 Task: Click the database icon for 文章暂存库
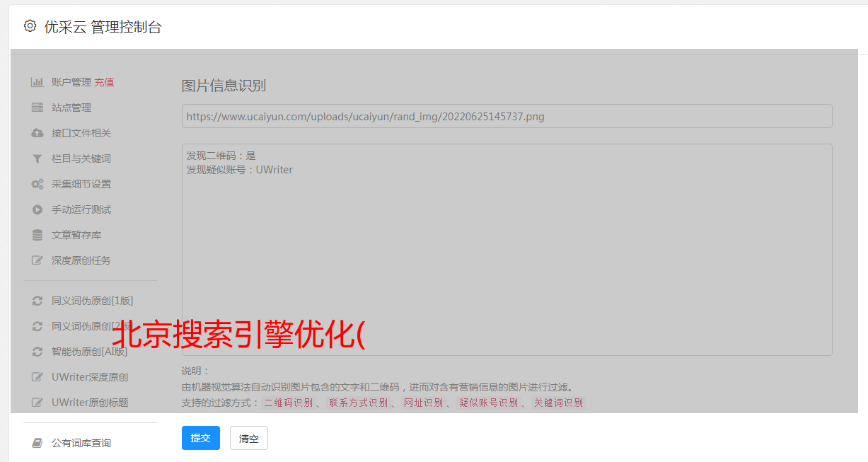37,235
